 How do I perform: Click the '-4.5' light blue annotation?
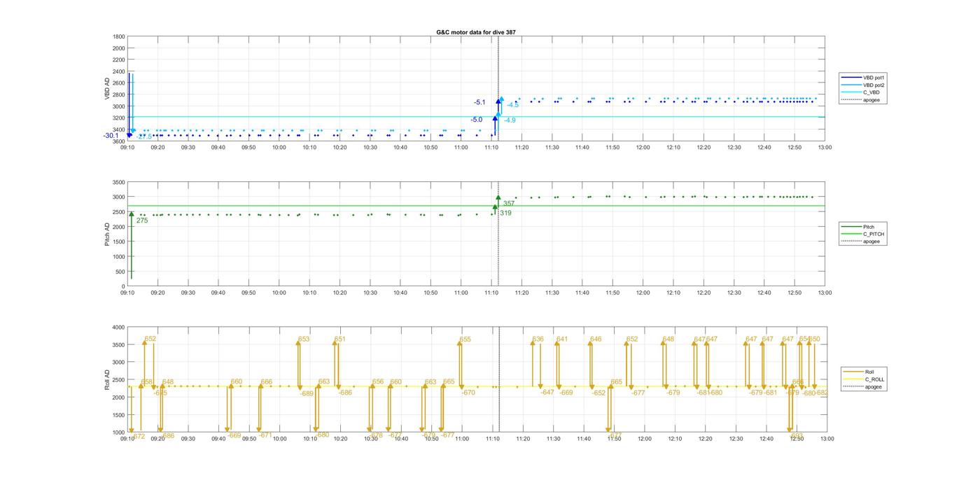pyautogui.click(x=513, y=104)
